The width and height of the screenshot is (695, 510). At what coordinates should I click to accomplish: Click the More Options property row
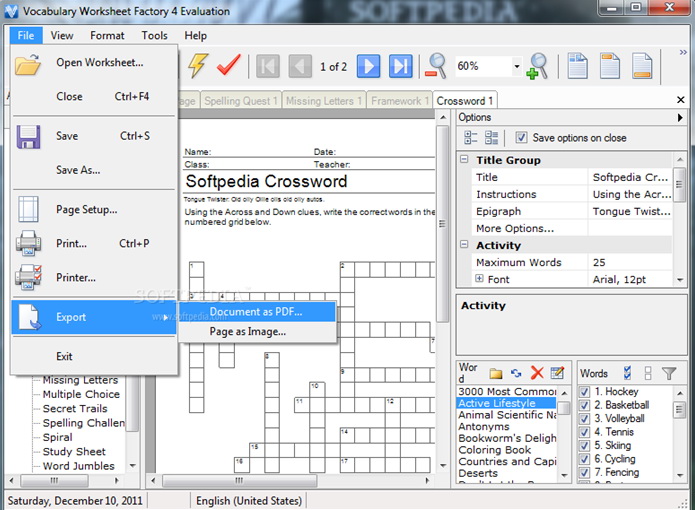(x=515, y=228)
